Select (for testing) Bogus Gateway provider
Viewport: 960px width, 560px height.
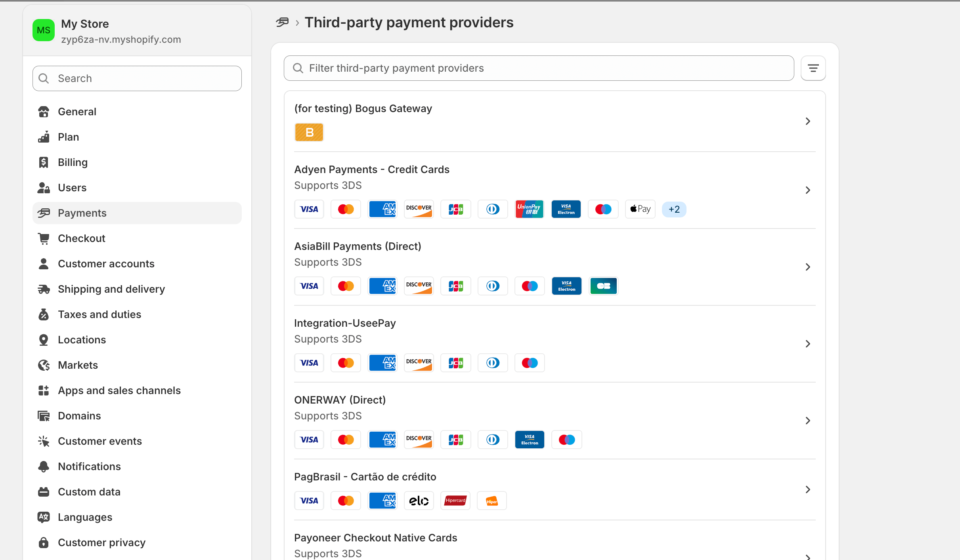coord(555,122)
